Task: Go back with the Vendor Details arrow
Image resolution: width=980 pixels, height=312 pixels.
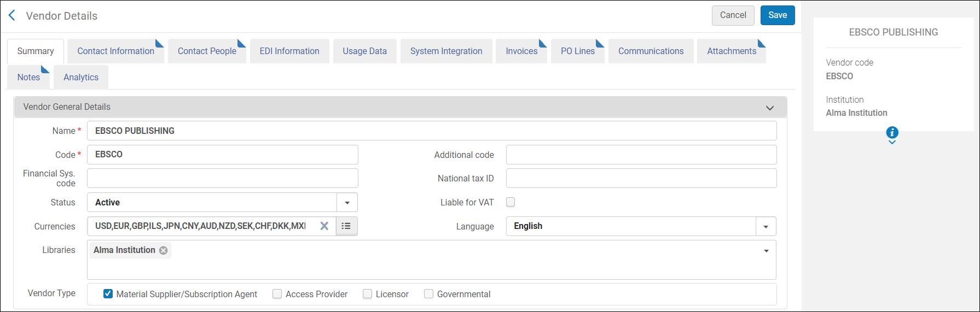Action: tap(12, 15)
